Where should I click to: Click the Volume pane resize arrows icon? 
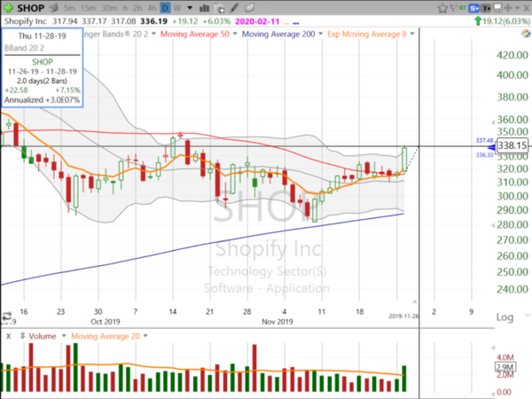(x=22, y=336)
